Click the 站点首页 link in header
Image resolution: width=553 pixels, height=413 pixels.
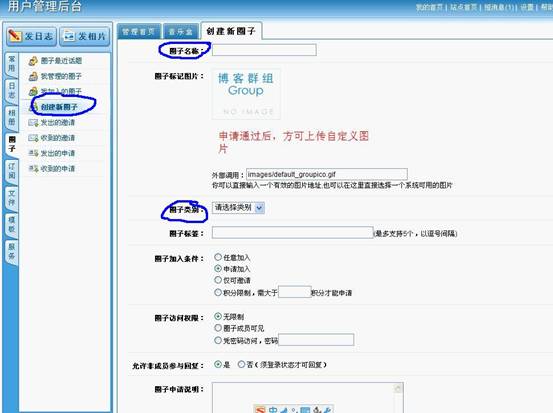pyautogui.click(x=463, y=7)
